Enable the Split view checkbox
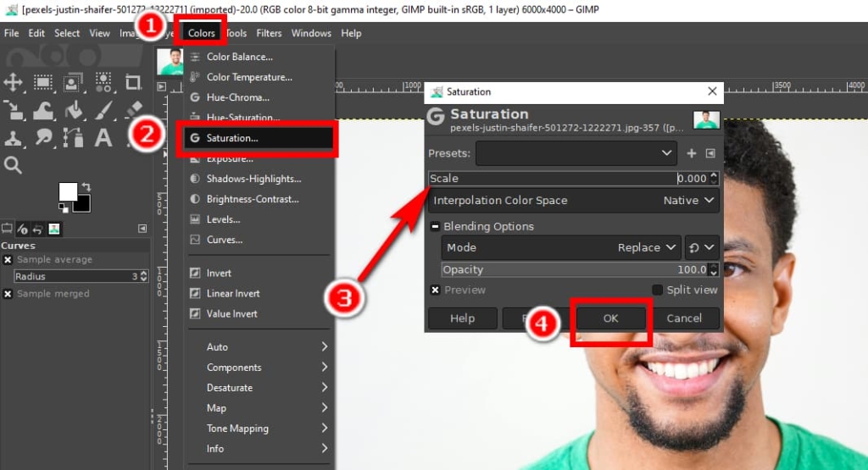Screen dimensions: 868x470 coord(658,290)
